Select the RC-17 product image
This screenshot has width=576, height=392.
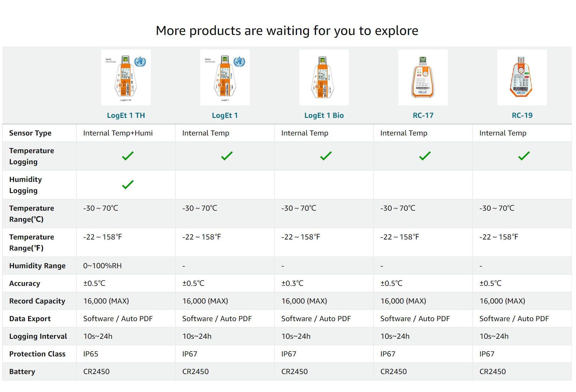(x=423, y=77)
